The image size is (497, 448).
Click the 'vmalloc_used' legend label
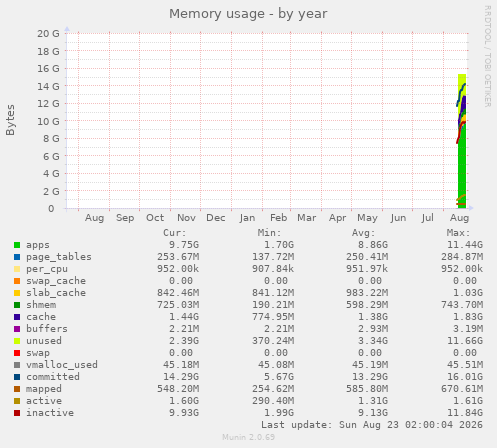click(x=62, y=365)
